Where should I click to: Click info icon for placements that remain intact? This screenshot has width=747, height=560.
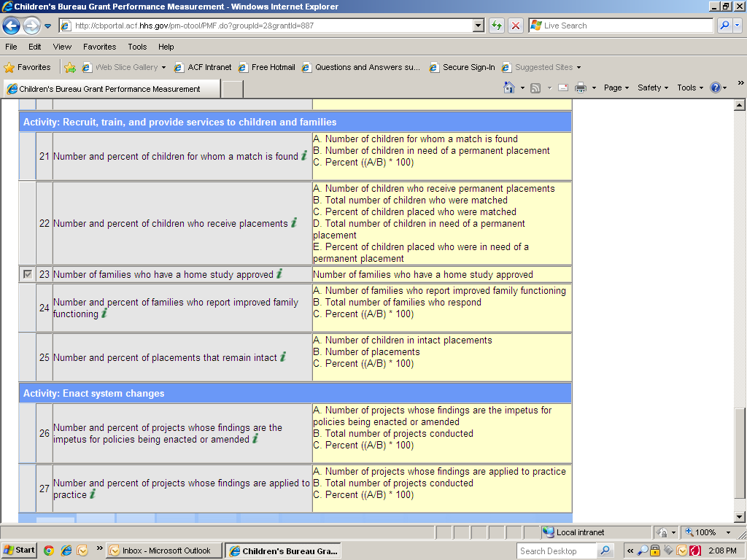(x=283, y=357)
